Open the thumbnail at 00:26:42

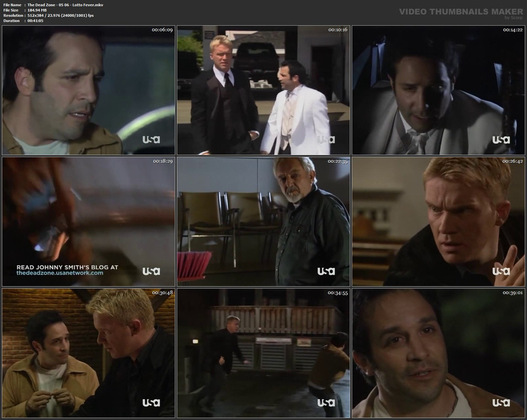tap(438, 222)
